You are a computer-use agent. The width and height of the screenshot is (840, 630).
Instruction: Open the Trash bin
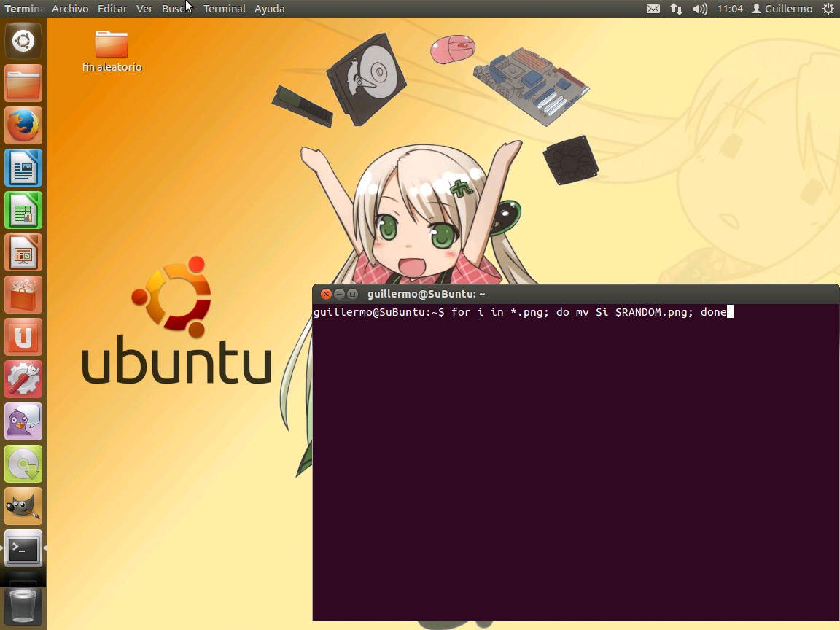coord(23,606)
